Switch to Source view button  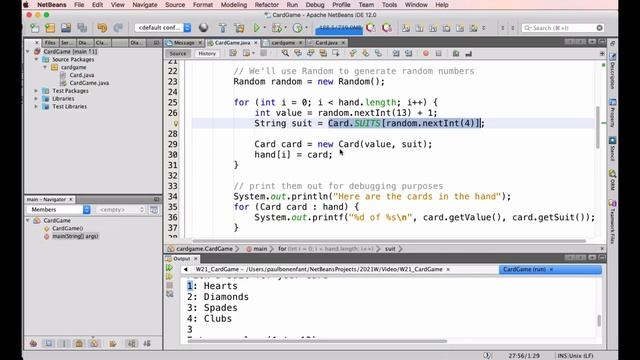pyautogui.click(x=178, y=53)
